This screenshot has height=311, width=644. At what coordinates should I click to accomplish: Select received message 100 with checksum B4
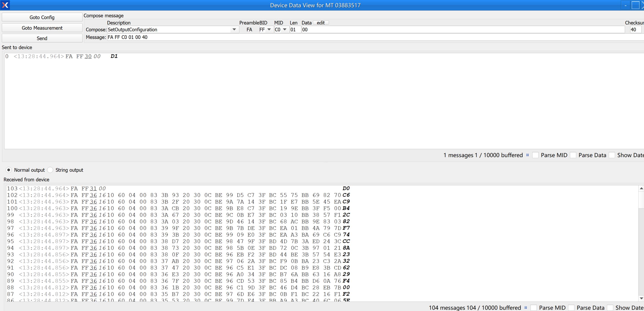(x=178, y=208)
